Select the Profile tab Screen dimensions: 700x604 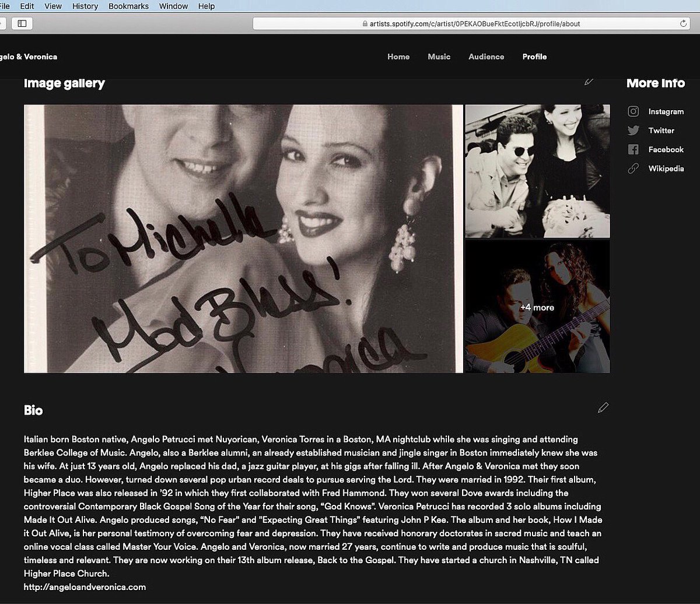coord(534,57)
